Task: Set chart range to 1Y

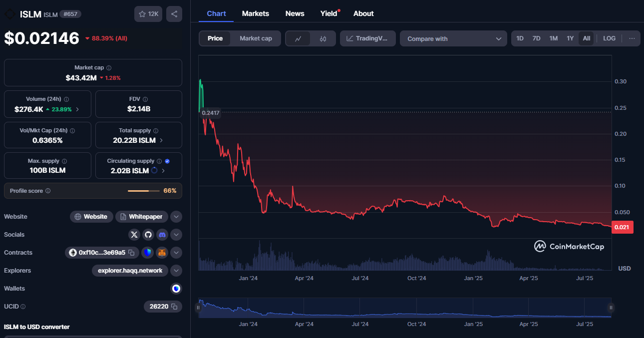Action: coord(570,38)
